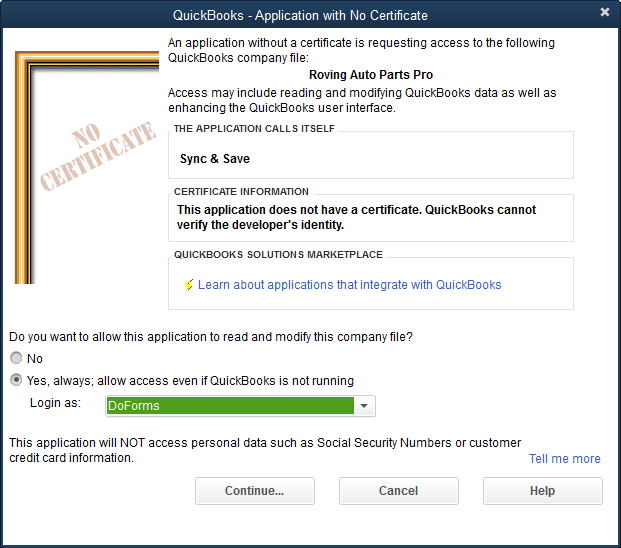Click the lightning bolt marketplace icon
Viewport: 621px width, 548px height.
189,285
